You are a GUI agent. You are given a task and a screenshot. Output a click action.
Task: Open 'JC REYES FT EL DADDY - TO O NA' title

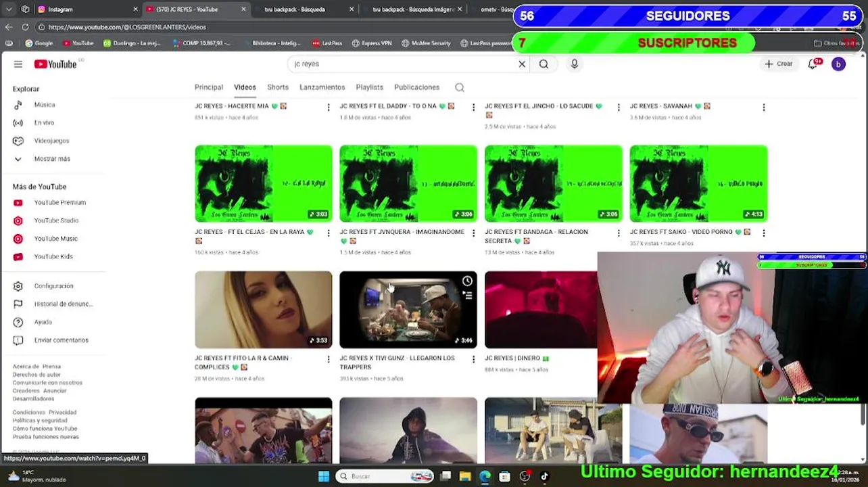tap(397, 106)
